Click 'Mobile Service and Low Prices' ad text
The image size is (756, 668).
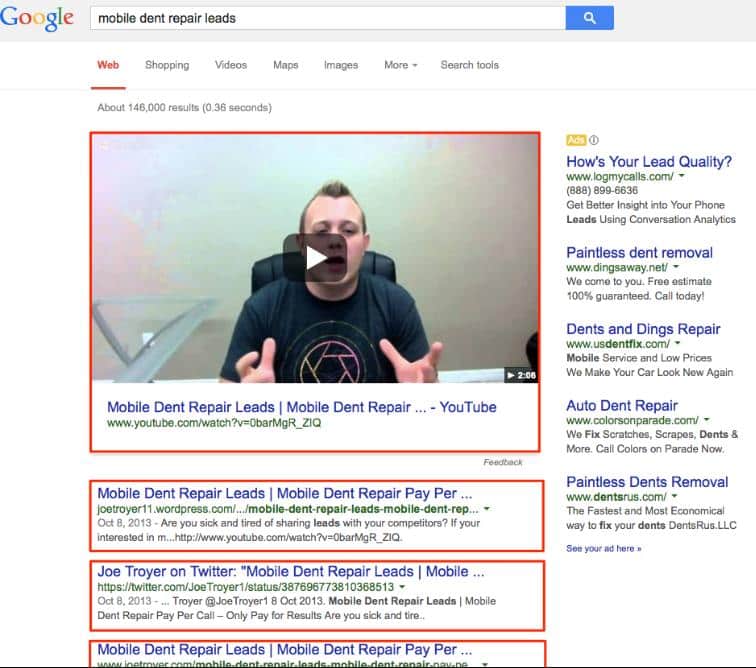point(639,358)
